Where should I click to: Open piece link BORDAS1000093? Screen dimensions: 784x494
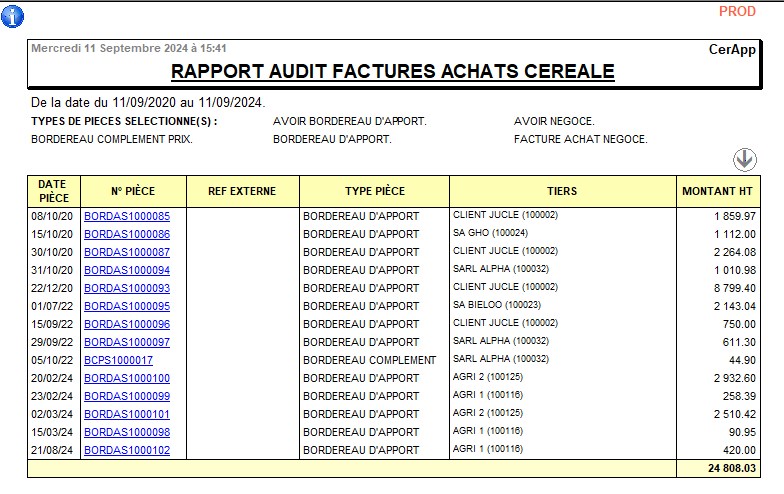click(127, 288)
